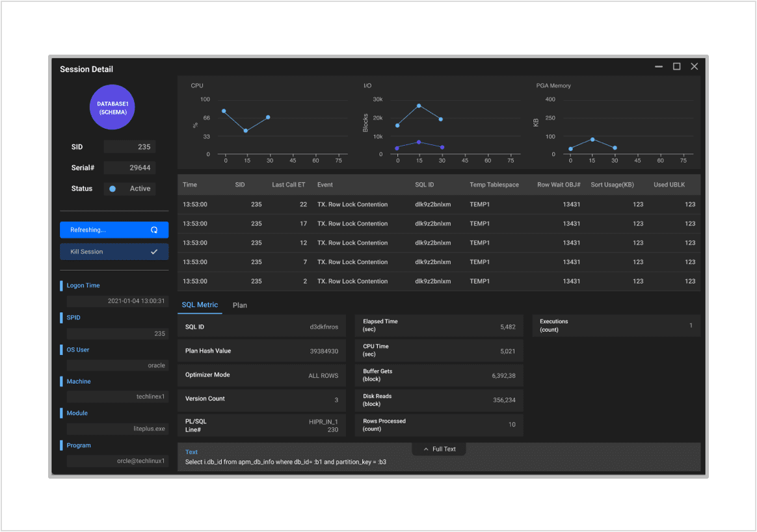The height and width of the screenshot is (532, 757).
Task: Close the Session Detail window
Action: (x=694, y=66)
